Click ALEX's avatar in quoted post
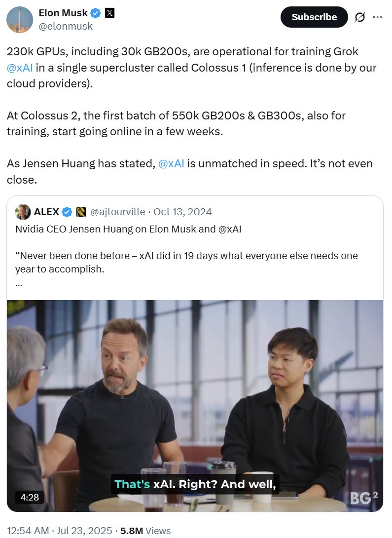Screen dimensions: 392x538 point(23,212)
